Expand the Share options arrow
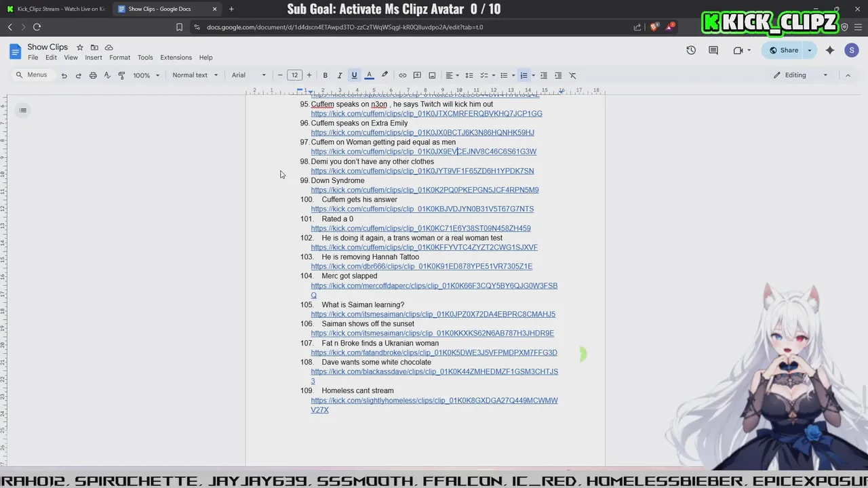Viewport: 868px width, 488px height. (809, 50)
